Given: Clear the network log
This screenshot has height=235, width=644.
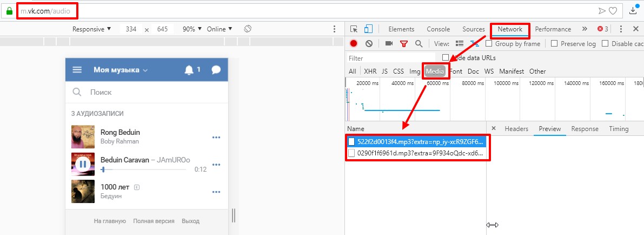Looking at the screenshot, I should point(369,44).
